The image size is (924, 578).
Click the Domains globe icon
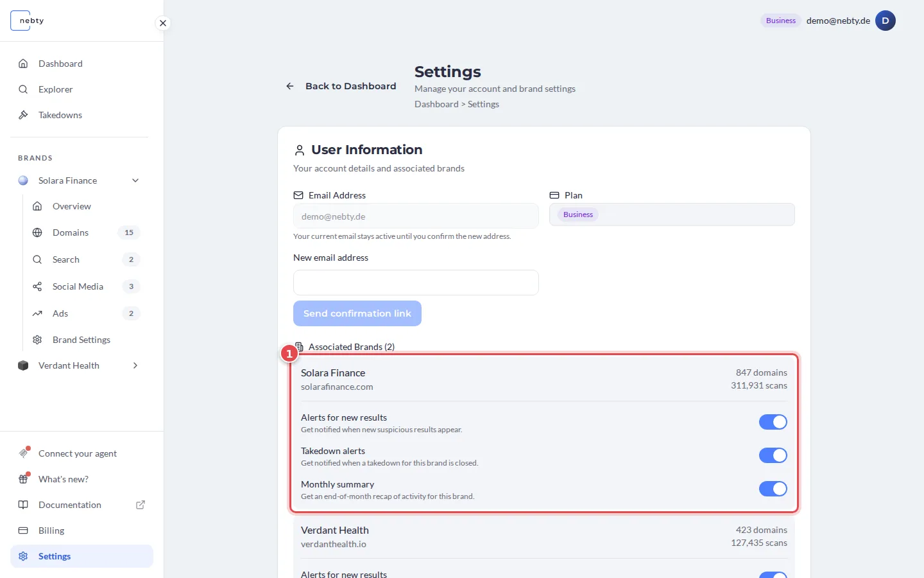(37, 232)
